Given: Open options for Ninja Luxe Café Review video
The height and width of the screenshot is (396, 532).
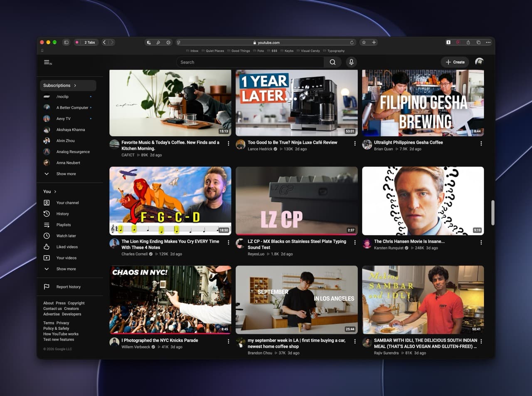Looking at the screenshot, I should [355, 143].
